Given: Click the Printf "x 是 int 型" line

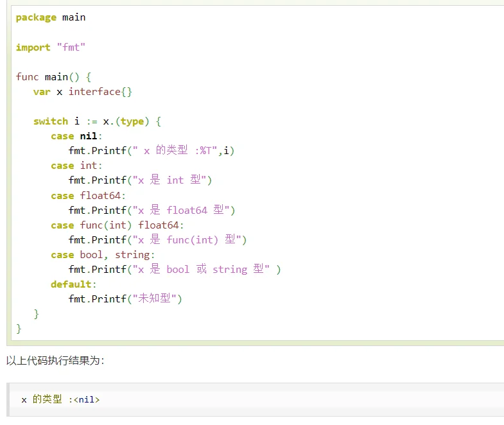Looking at the screenshot, I should (140, 180).
